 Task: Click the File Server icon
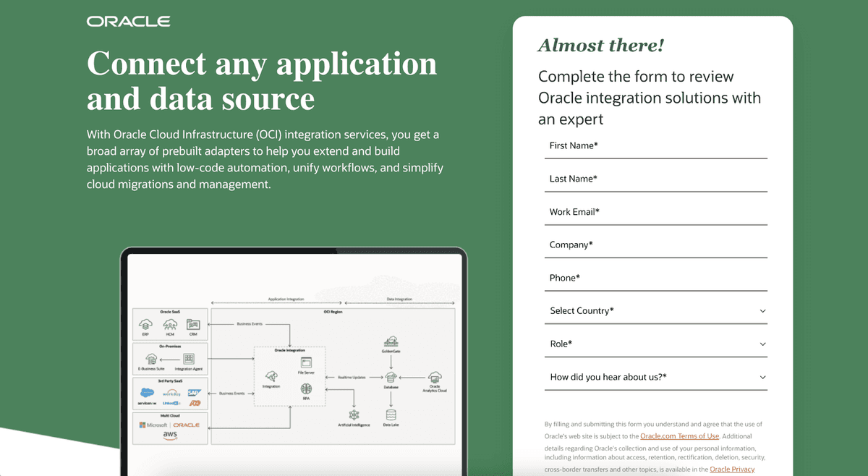click(306, 362)
